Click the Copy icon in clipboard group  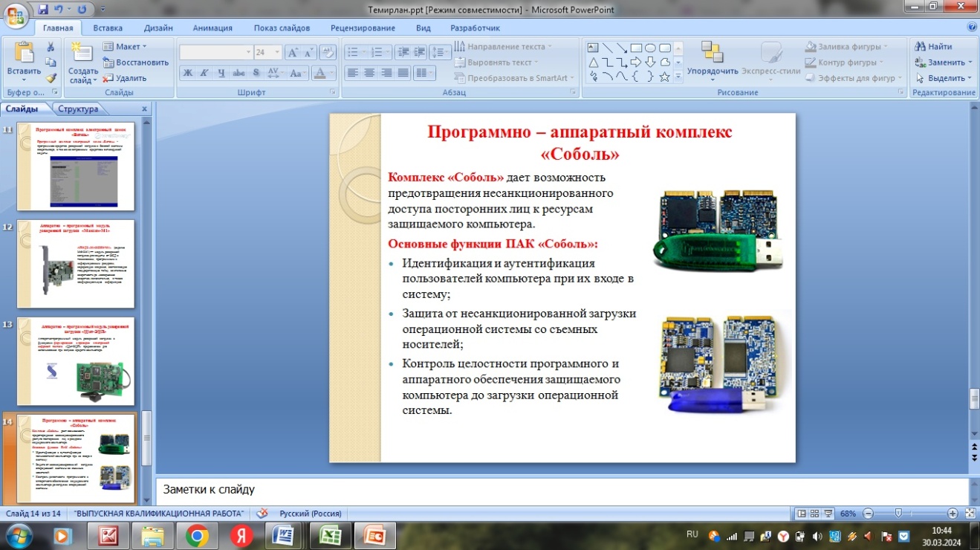click(x=51, y=62)
